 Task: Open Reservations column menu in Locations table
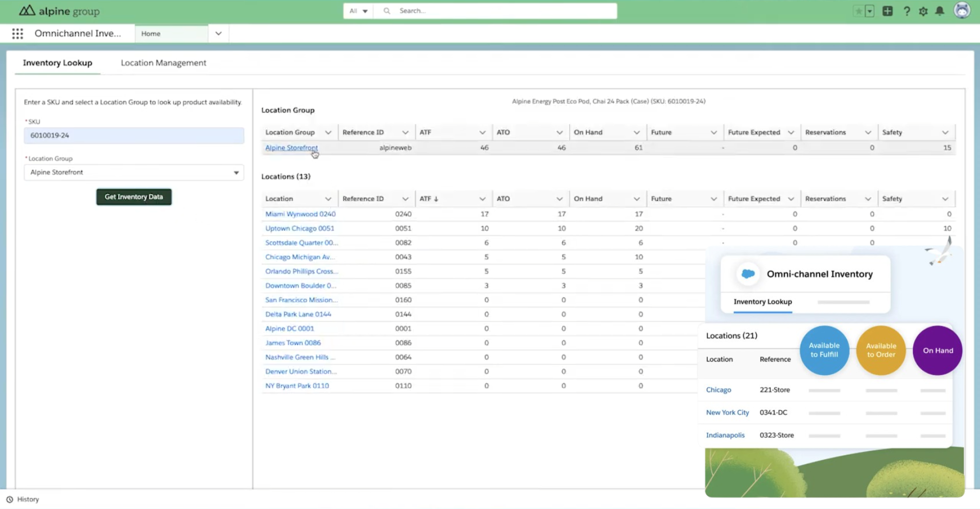868,199
